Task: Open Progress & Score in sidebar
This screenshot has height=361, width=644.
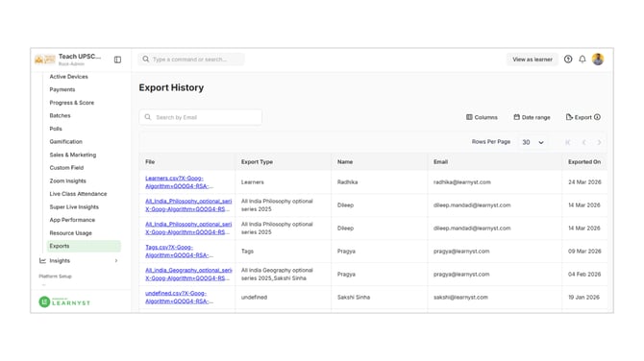Action: pyautogui.click(x=72, y=103)
